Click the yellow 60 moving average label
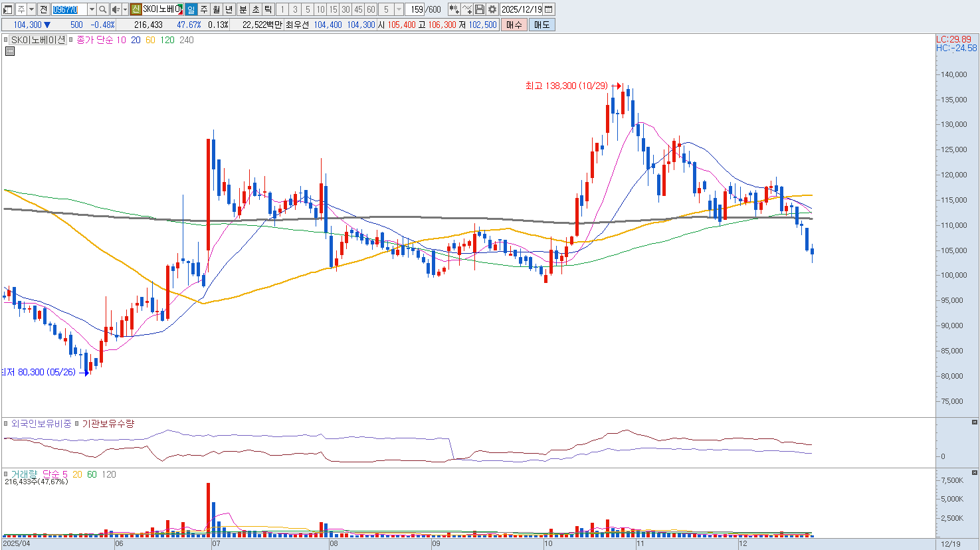This screenshot has height=550, width=980. pyautogui.click(x=150, y=40)
